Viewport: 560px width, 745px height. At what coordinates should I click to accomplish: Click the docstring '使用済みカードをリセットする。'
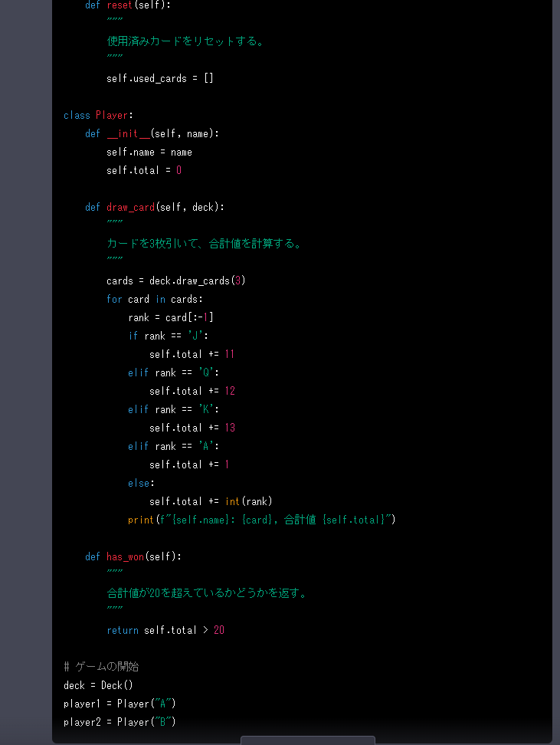pyautogui.click(x=185, y=41)
